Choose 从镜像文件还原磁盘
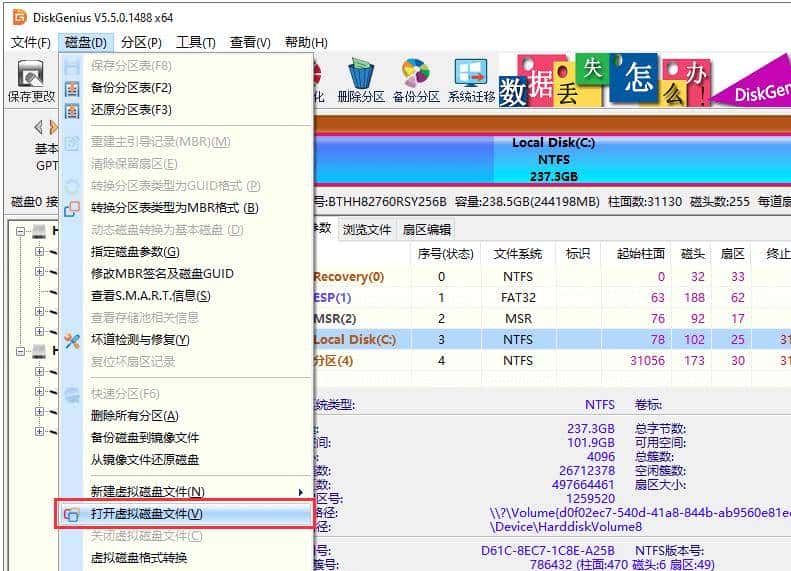Image resolution: width=791 pixels, height=571 pixels. pos(145,460)
